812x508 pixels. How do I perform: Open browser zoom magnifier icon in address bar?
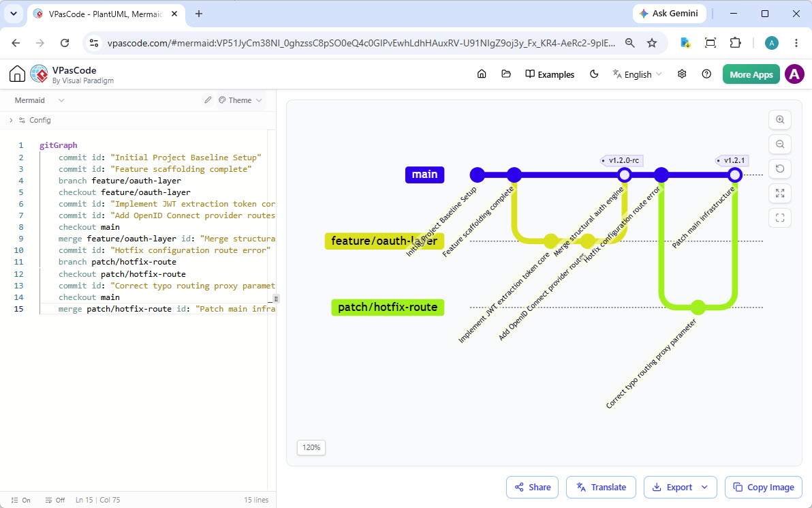(629, 43)
